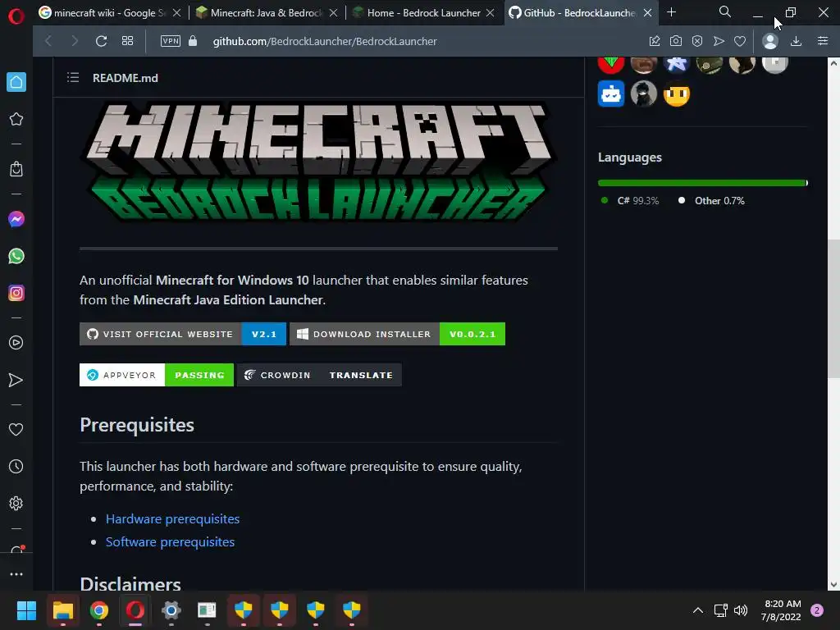Toggle the VPN badge in address bar
The width and height of the screenshot is (840, 630).
pyautogui.click(x=171, y=41)
